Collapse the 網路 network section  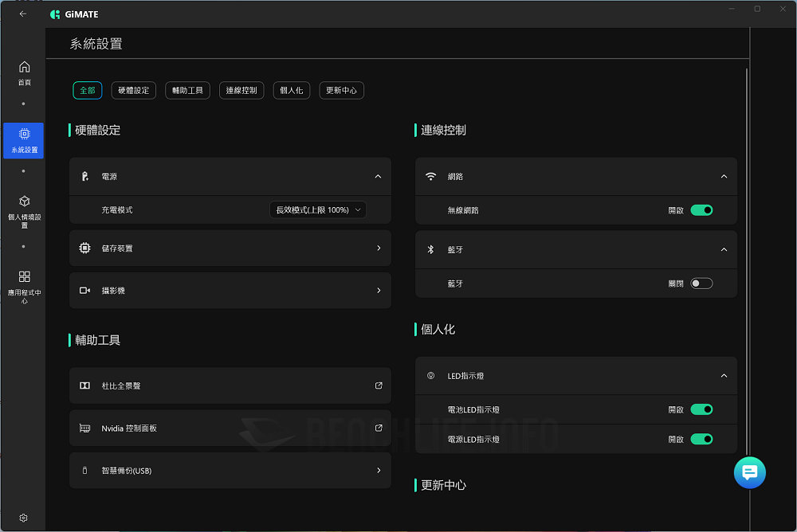click(x=724, y=176)
